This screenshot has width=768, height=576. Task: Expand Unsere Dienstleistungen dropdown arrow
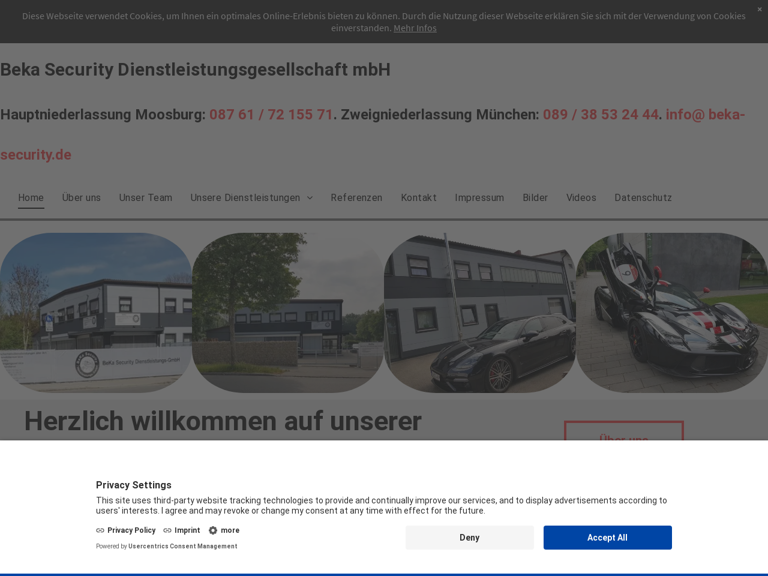tap(309, 198)
